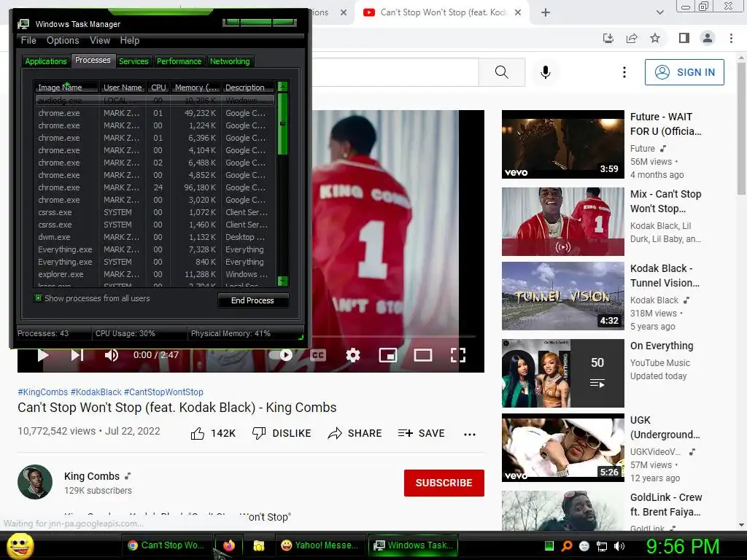Open Chrome profile avatar icon

tap(708, 38)
